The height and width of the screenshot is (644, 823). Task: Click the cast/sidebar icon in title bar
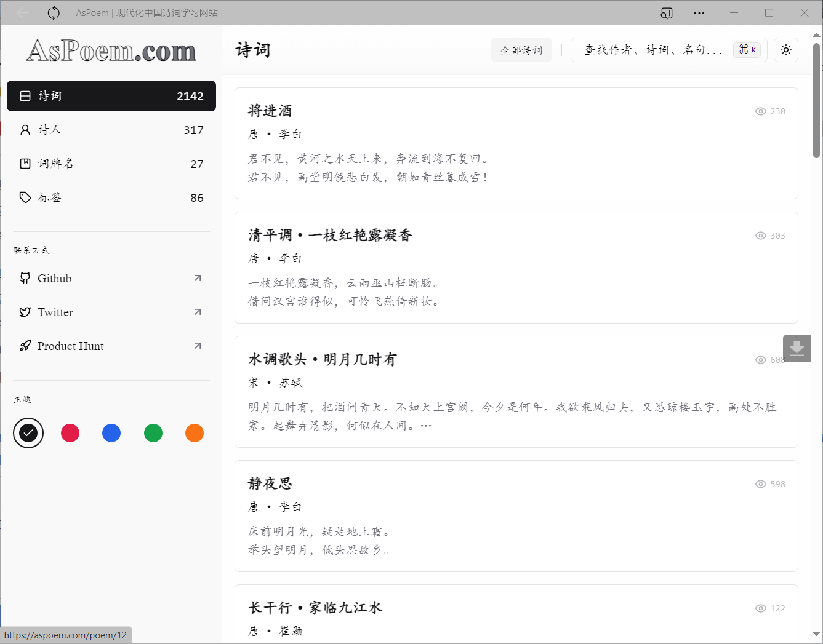coord(666,13)
